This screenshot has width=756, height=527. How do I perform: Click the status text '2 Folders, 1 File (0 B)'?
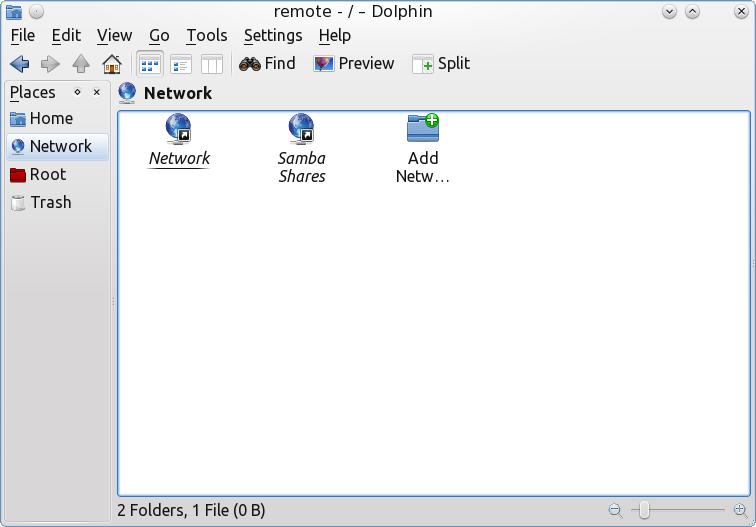coord(191,510)
